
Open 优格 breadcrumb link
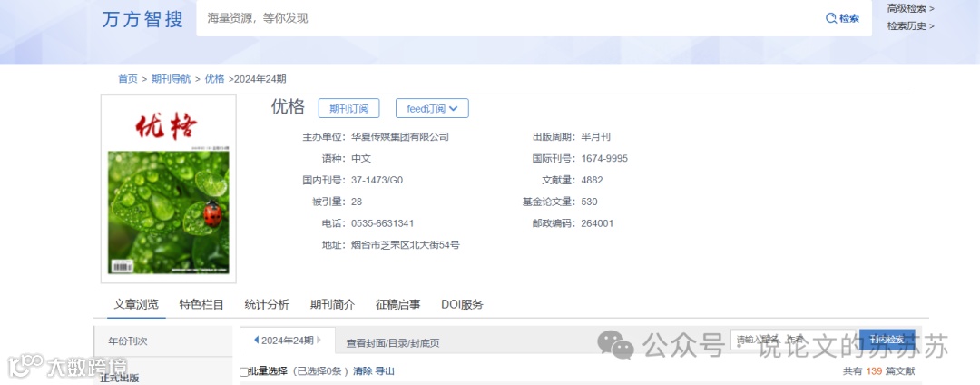click(214, 79)
